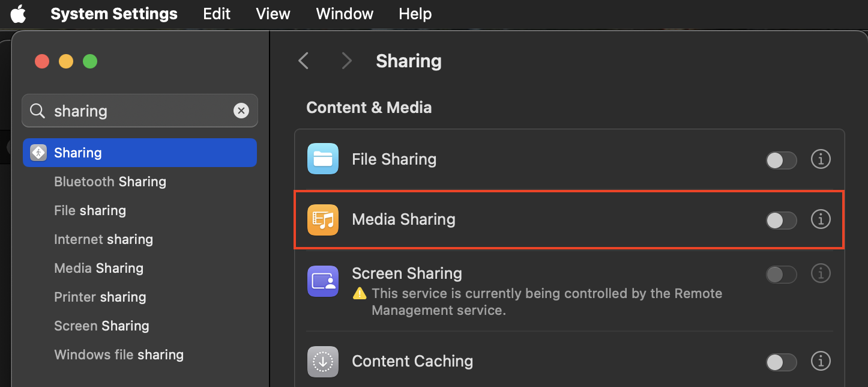Toggle Screen Sharing switch
The height and width of the screenshot is (387, 868).
(781, 275)
